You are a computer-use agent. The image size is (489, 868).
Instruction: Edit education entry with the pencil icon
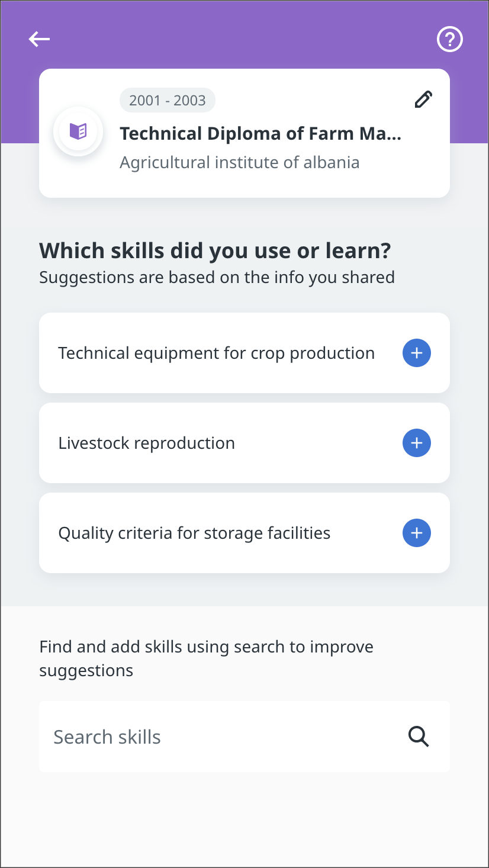pos(423,99)
